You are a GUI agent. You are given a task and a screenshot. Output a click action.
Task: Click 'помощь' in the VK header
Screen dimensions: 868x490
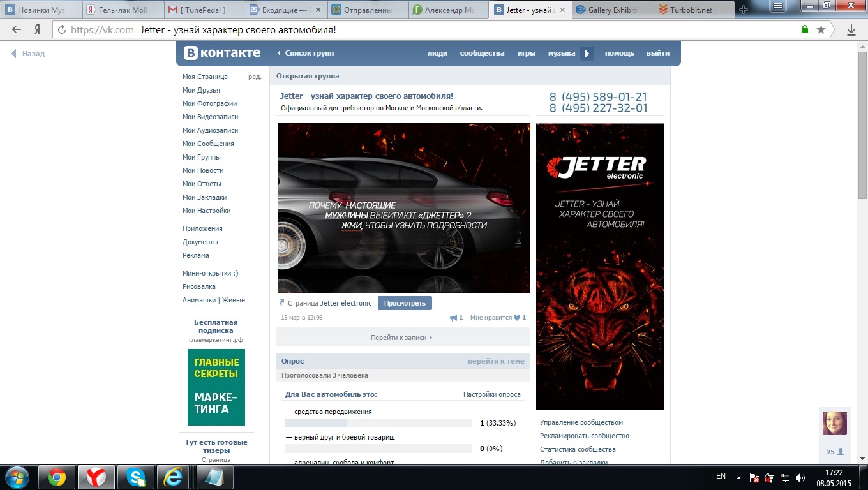[620, 54]
